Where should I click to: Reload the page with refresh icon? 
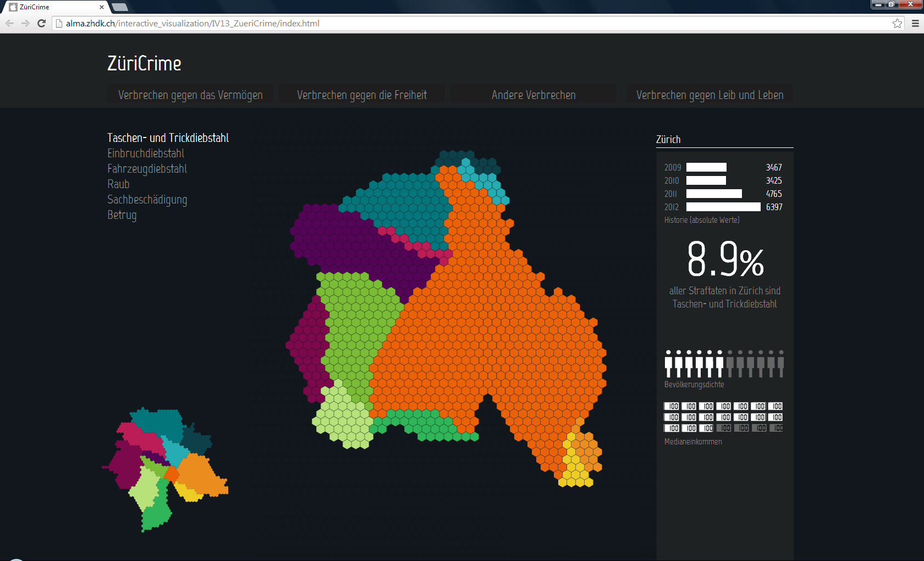tap(41, 23)
